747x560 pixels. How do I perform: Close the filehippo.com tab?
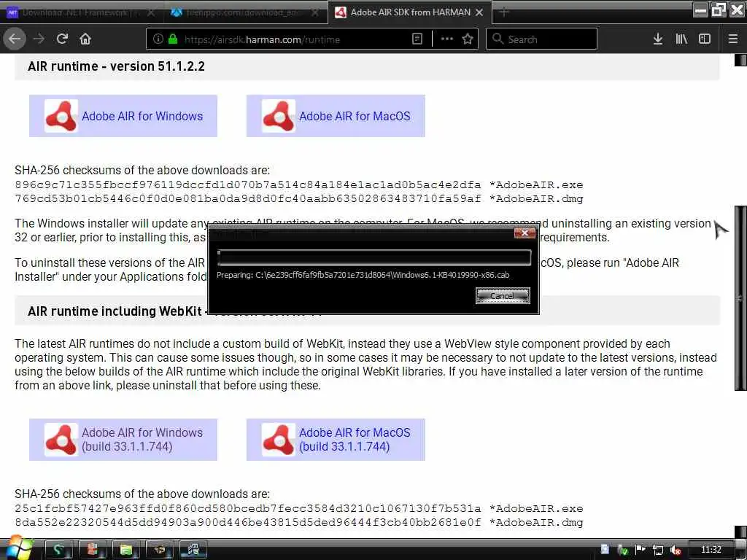coord(315,13)
